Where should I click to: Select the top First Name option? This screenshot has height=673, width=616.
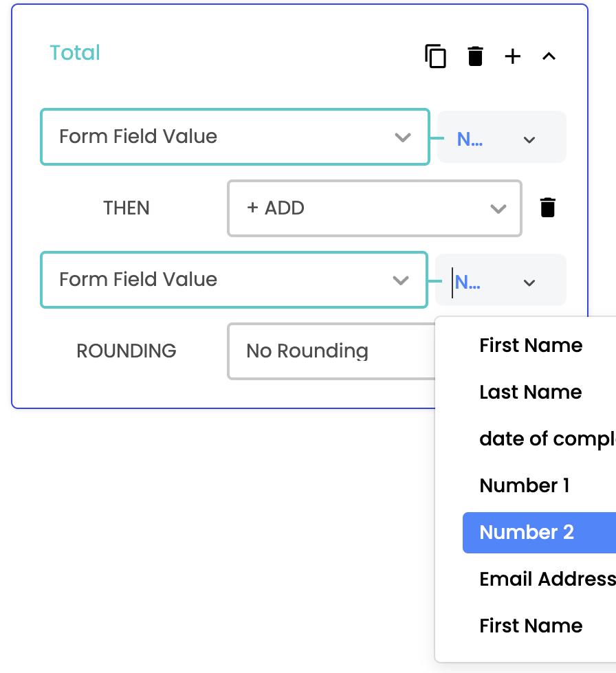[531, 345]
